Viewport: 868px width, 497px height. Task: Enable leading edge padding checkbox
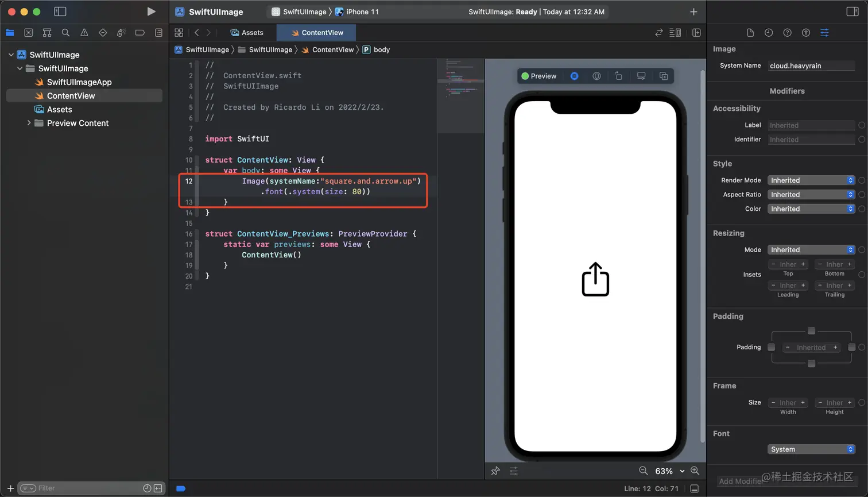771,347
